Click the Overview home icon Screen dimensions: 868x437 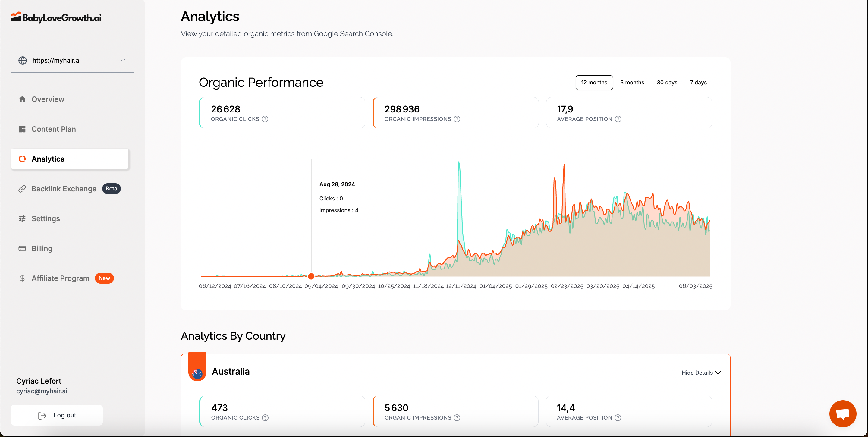tap(22, 99)
